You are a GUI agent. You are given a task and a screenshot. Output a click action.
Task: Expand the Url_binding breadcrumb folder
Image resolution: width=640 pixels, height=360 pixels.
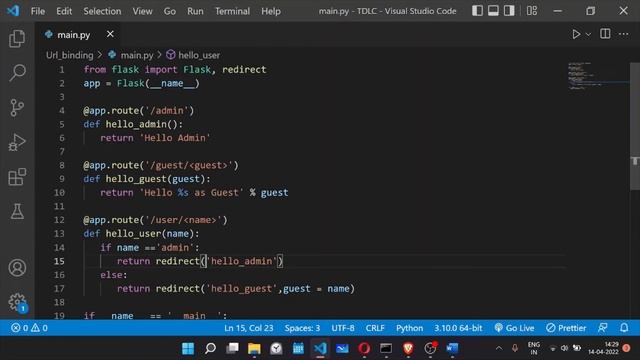[69, 55]
